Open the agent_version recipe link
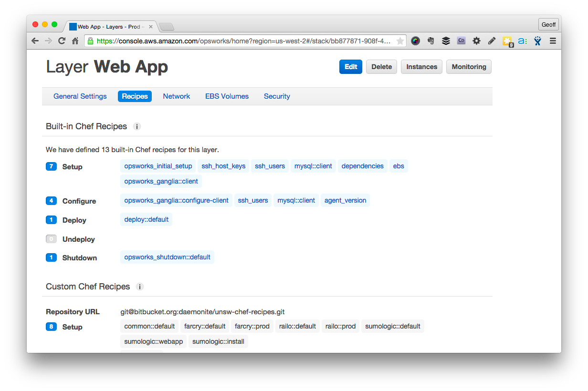This screenshot has height=391, width=588. point(346,200)
